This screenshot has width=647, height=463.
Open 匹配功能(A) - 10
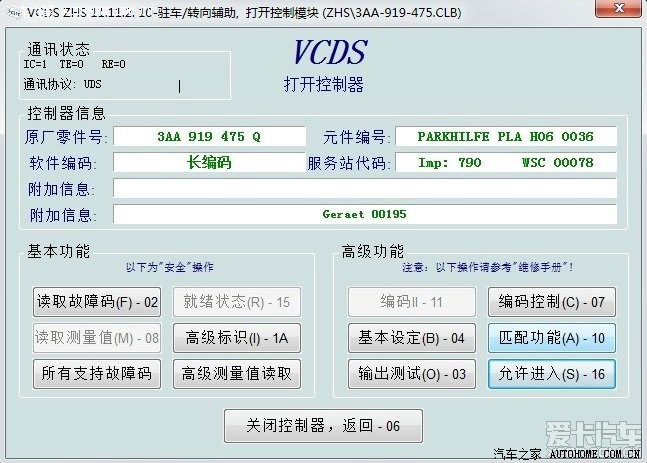(551, 338)
